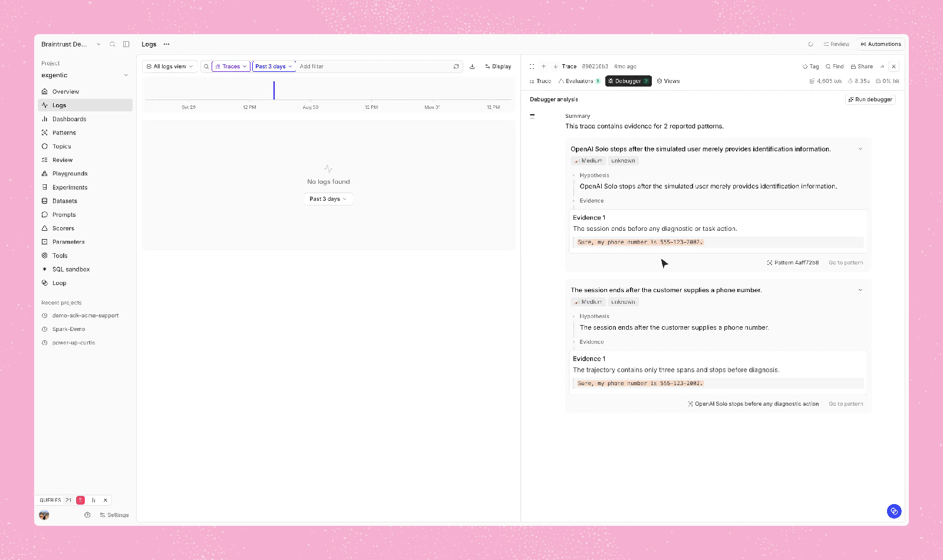Viewport: 943px width, 560px height.
Task: Open the Logs three-dot options menu
Action: 167,44
